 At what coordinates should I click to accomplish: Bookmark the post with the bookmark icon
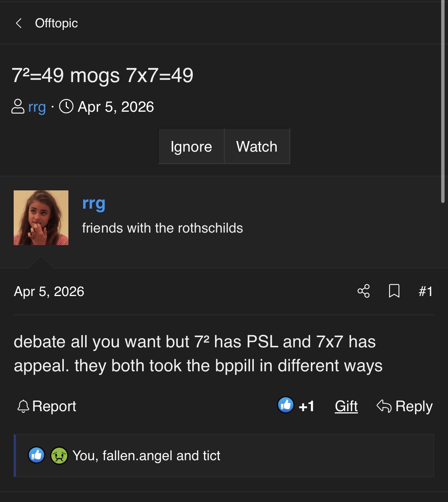[x=394, y=291]
